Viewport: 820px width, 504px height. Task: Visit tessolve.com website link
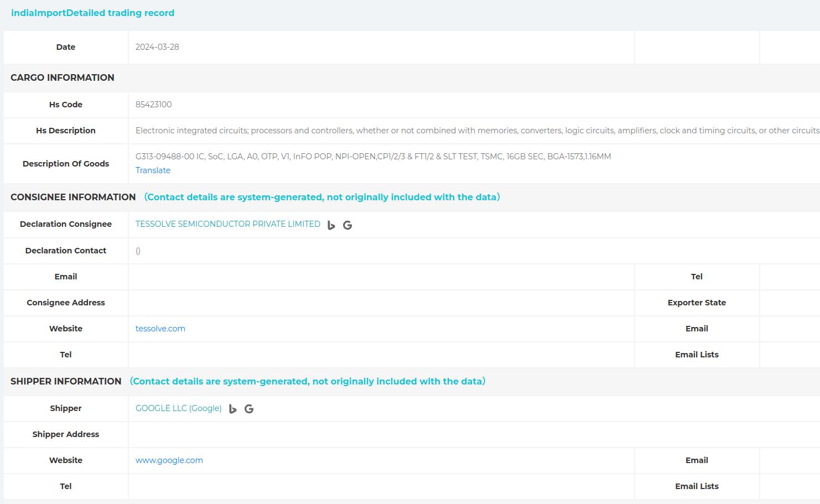click(160, 329)
